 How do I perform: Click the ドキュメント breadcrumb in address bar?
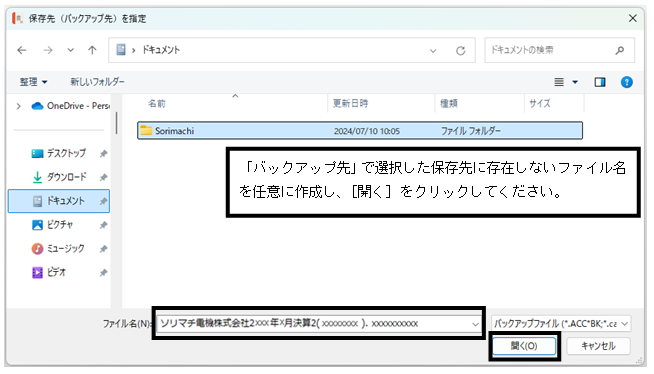point(161,50)
